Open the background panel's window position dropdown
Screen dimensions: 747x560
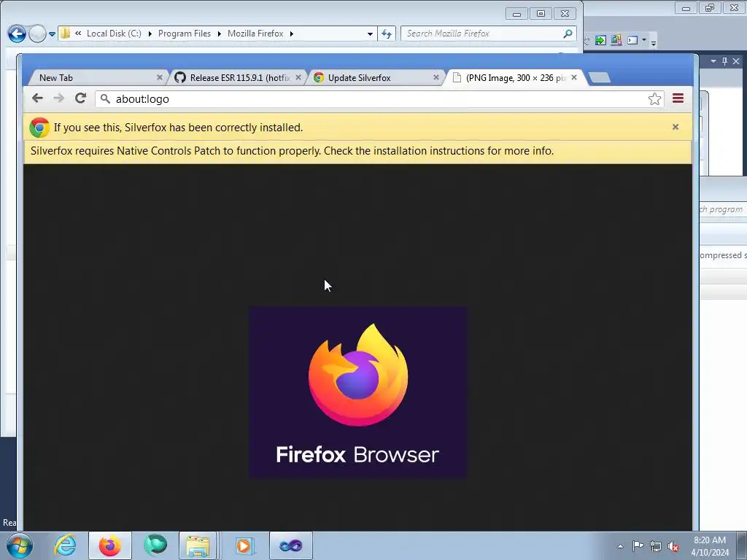pyautogui.click(x=713, y=61)
